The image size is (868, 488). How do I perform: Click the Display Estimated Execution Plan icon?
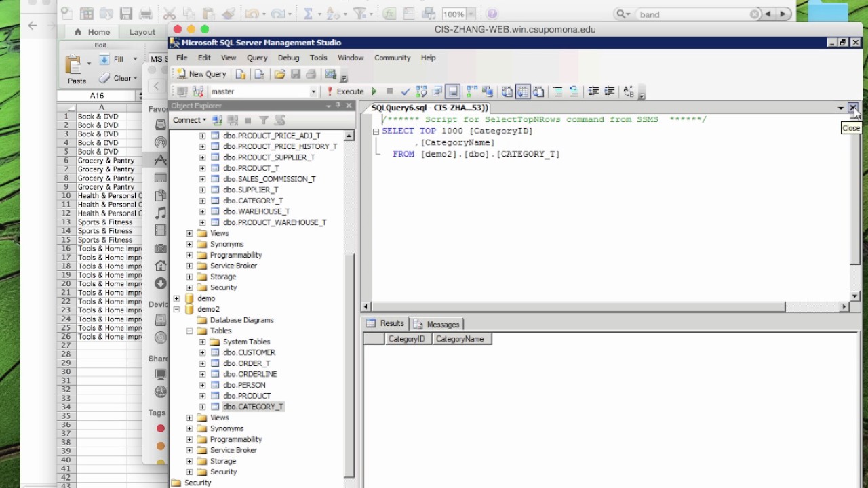pyautogui.click(x=421, y=91)
